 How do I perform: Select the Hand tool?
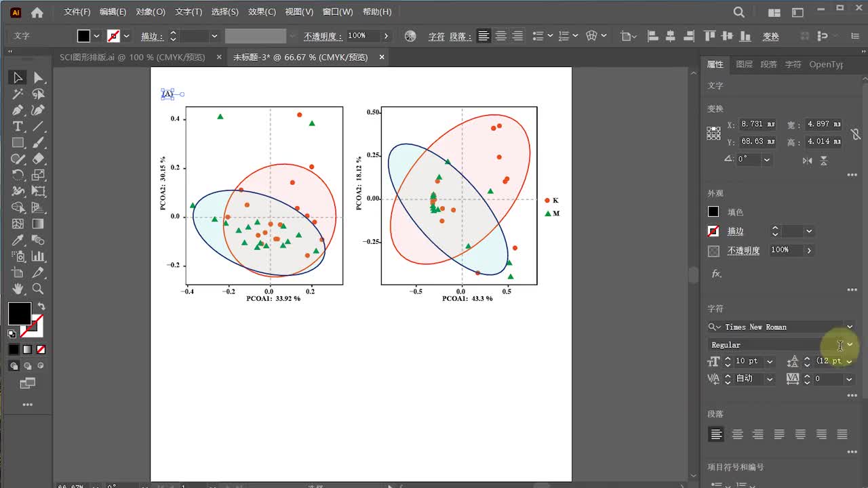pyautogui.click(x=18, y=289)
